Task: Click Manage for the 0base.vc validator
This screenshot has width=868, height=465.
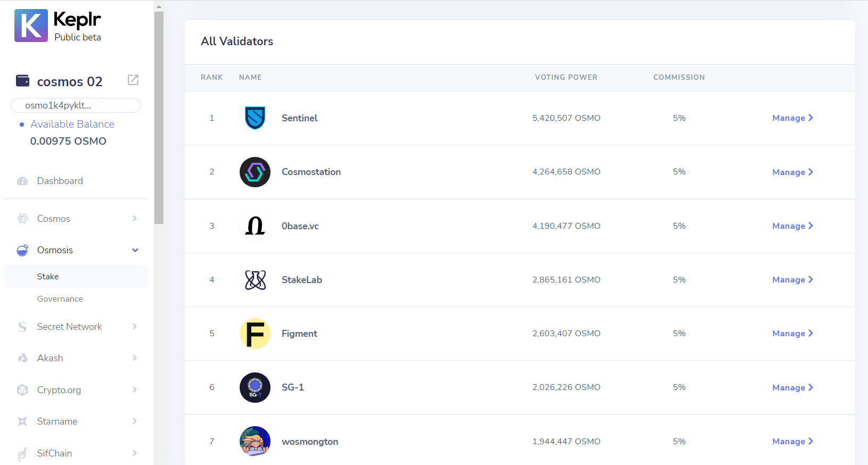Action: [x=792, y=226]
